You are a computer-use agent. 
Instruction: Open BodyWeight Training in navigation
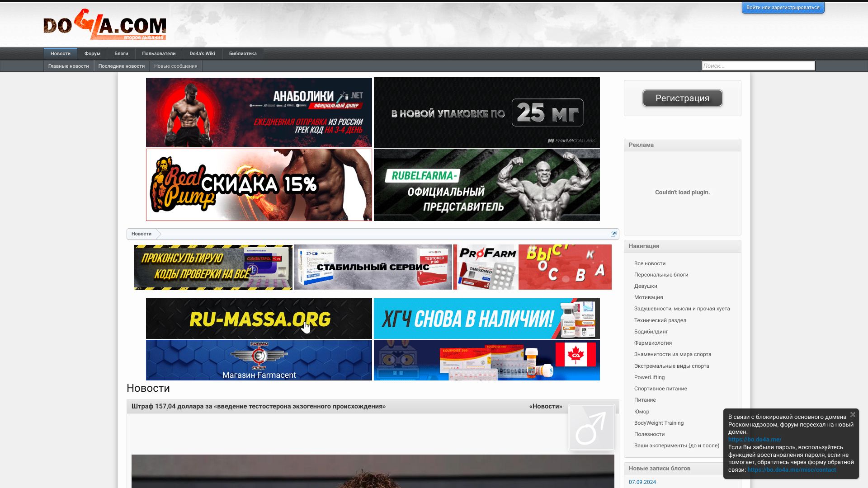pyautogui.click(x=659, y=423)
